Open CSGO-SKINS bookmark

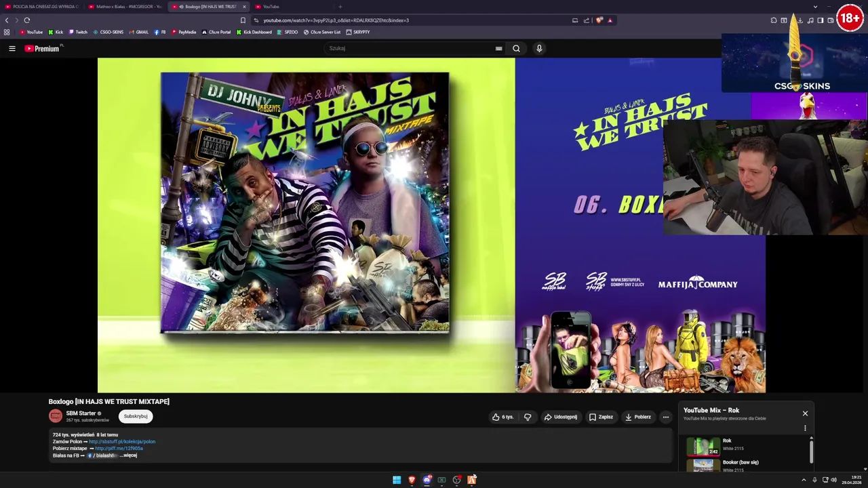coord(108,32)
